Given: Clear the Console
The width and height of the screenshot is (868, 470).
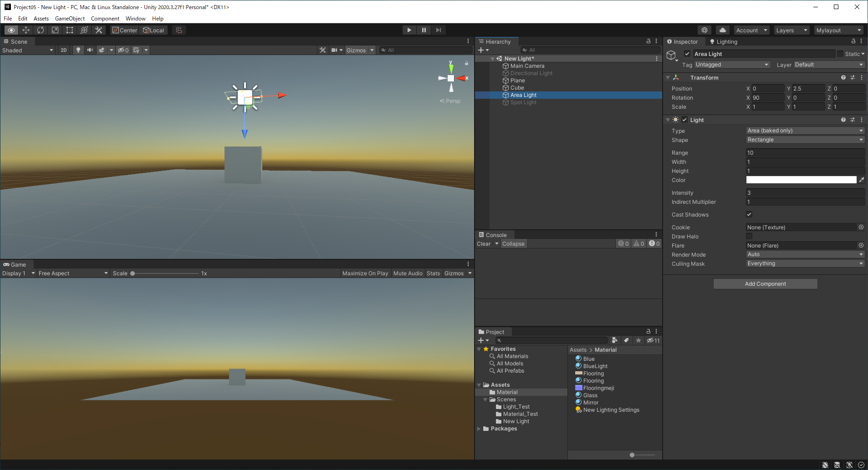Looking at the screenshot, I should tap(484, 244).
